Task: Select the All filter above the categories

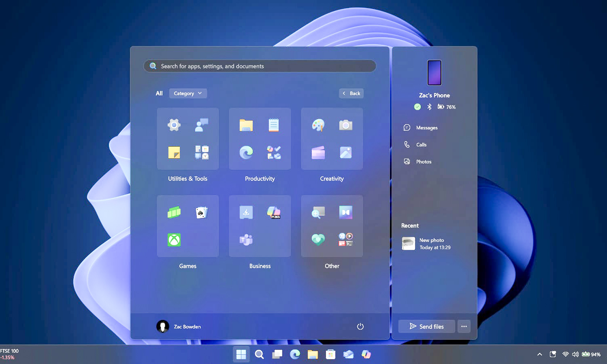Action: point(159,93)
